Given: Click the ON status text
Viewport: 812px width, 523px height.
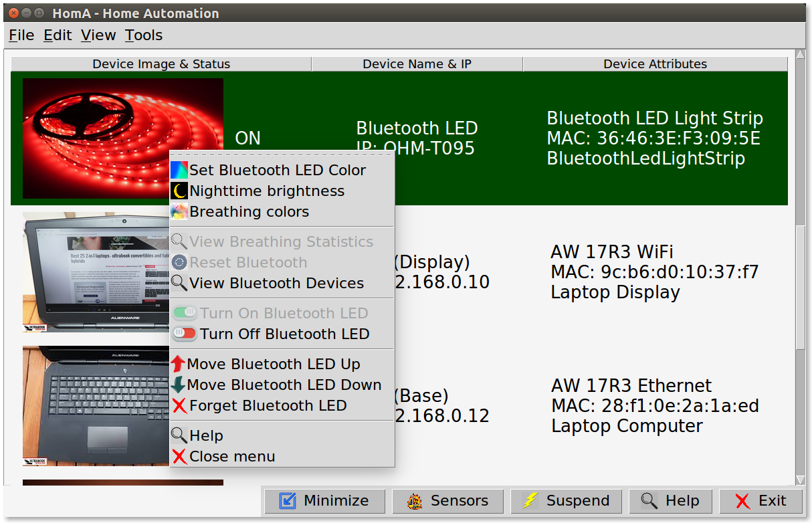Looking at the screenshot, I should [248, 138].
